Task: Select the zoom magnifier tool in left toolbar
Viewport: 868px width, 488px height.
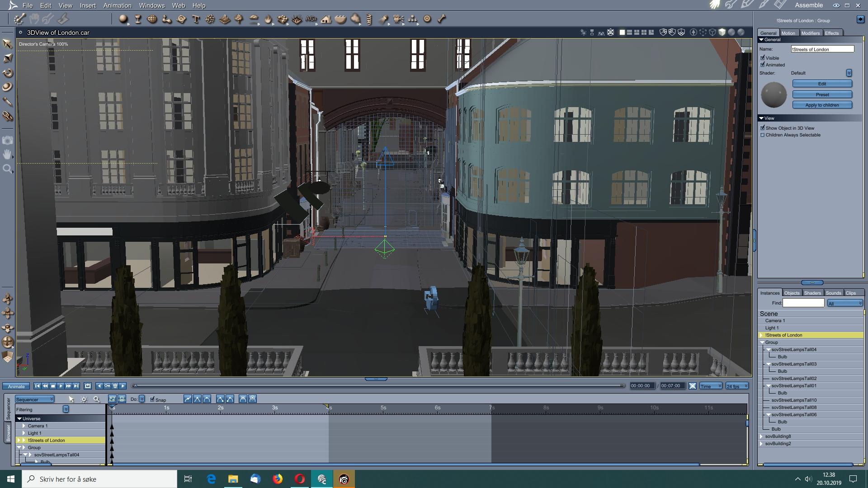Action: tap(7, 169)
